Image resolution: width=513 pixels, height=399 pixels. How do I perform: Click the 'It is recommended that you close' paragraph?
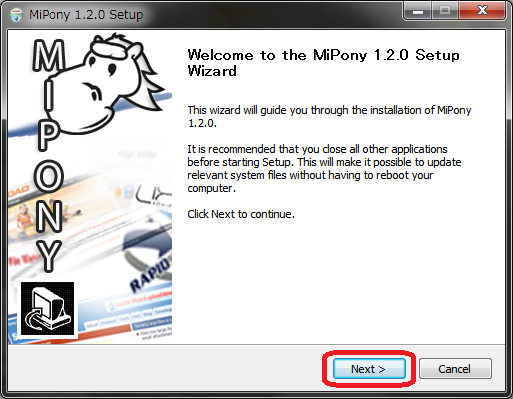click(x=324, y=168)
